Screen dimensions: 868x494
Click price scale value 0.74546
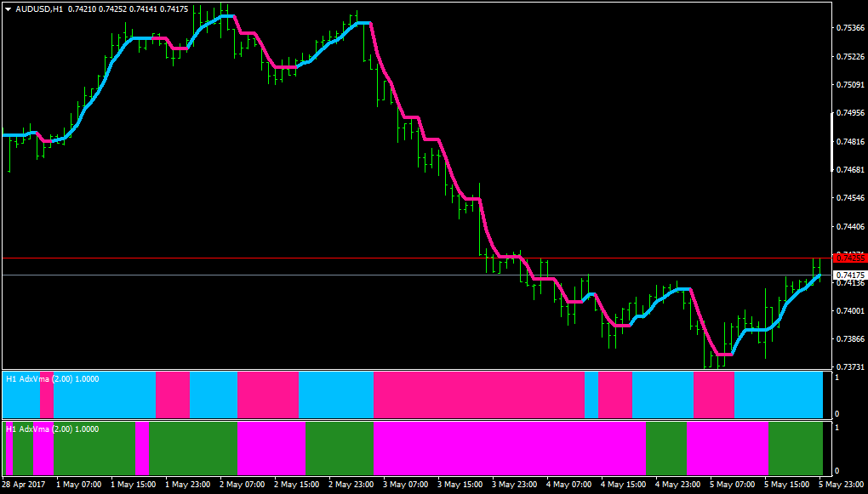pos(851,197)
